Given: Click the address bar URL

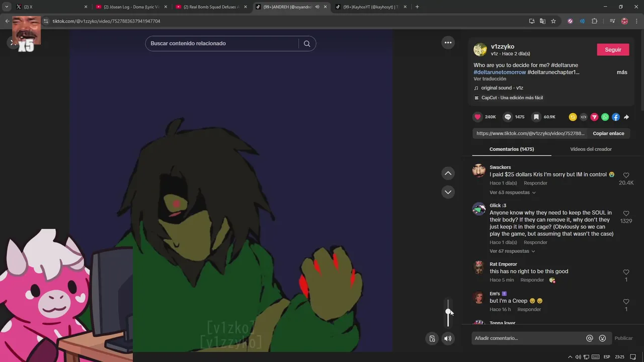Looking at the screenshot, I should [x=107, y=21].
